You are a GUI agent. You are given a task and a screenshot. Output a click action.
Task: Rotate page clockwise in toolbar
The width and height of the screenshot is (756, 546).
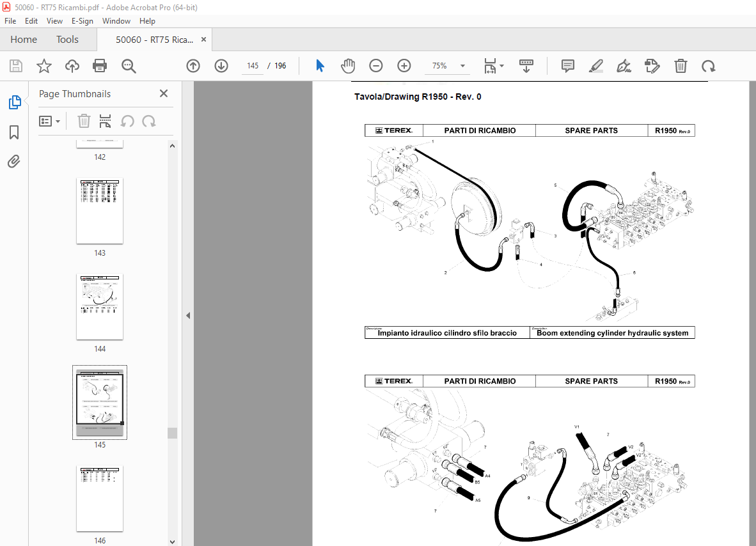click(708, 66)
